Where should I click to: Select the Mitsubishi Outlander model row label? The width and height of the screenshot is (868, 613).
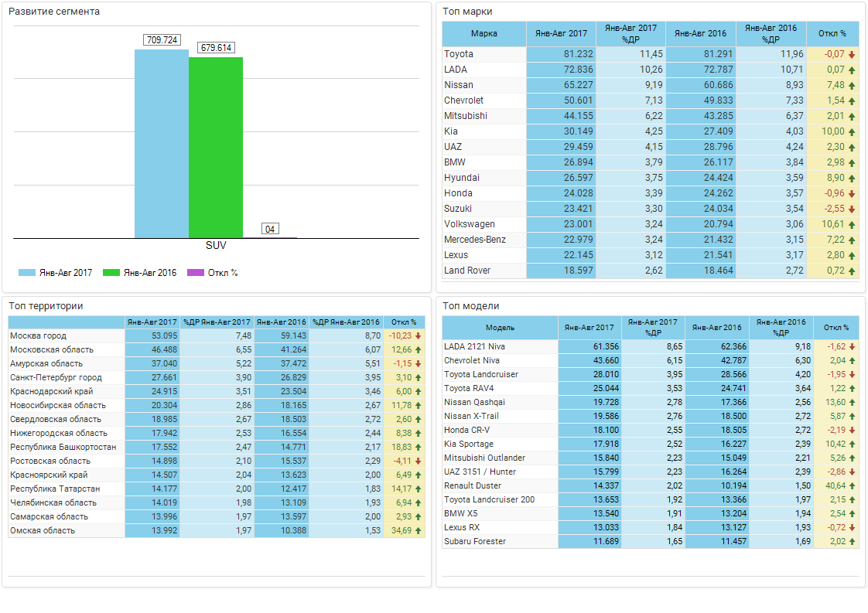(x=484, y=458)
